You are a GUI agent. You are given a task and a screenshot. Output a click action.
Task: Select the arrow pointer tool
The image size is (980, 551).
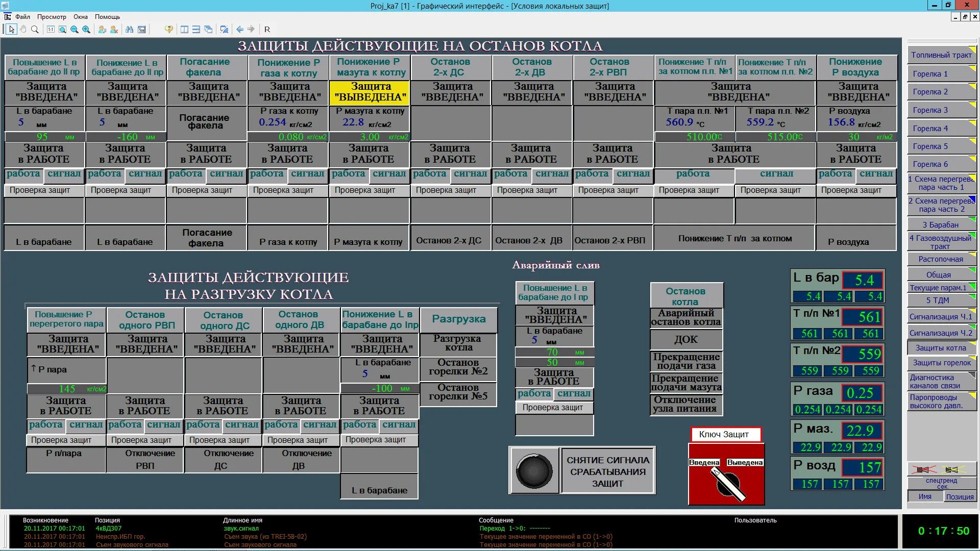11,29
